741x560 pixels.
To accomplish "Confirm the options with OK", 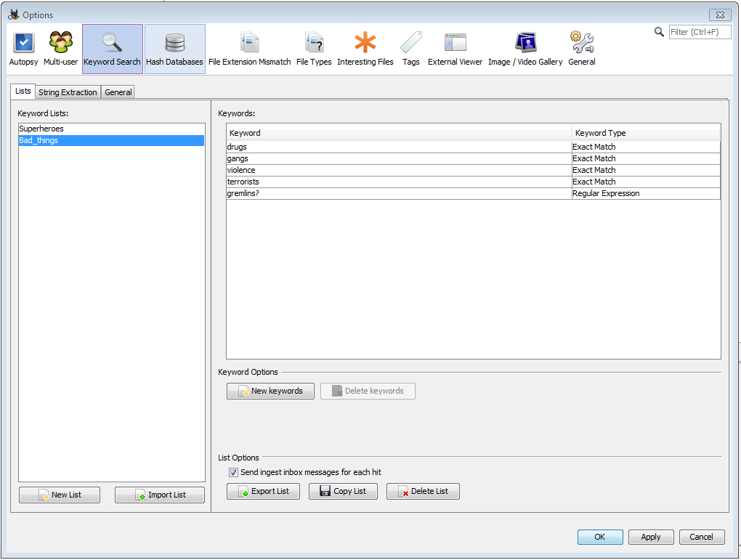I will (x=600, y=537).
